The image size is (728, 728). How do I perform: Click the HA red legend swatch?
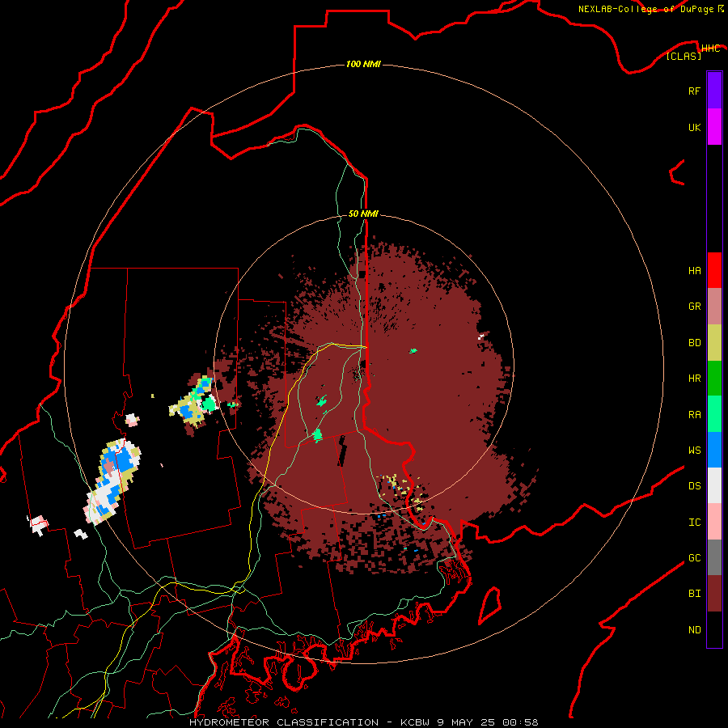click(x=714, y=270)
